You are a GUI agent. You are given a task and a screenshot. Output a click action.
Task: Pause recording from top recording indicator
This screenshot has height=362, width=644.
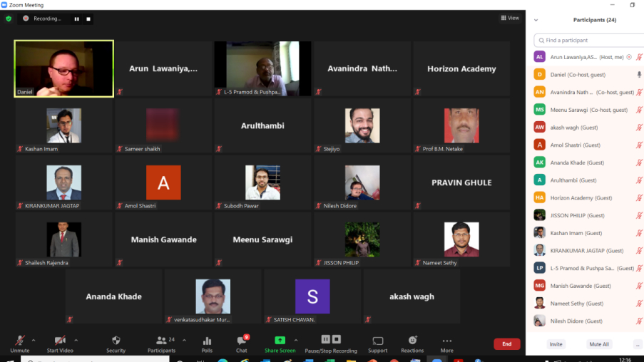point(77,19)
